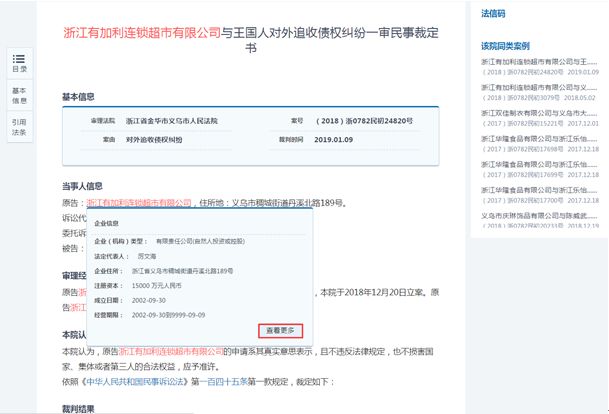This screenshot has height=414, width=609.
Task: Open similar case ending 与王... dated 2019.01.09
Action: point(540,67)
